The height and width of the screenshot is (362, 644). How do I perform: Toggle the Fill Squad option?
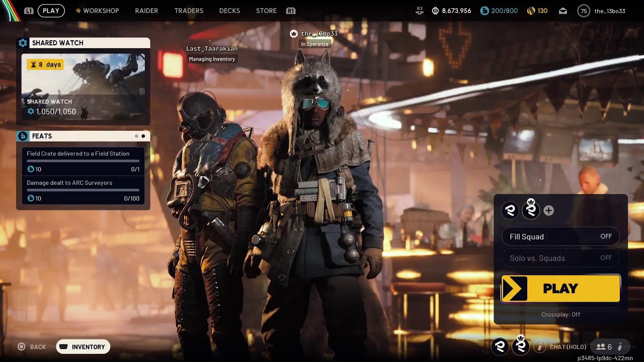560,236
